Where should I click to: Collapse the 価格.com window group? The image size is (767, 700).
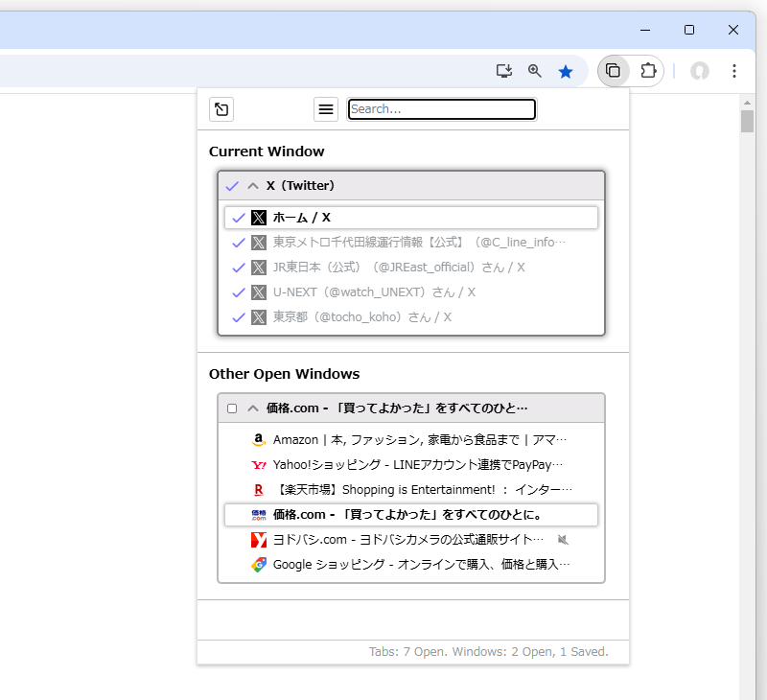tap(253, 408)
